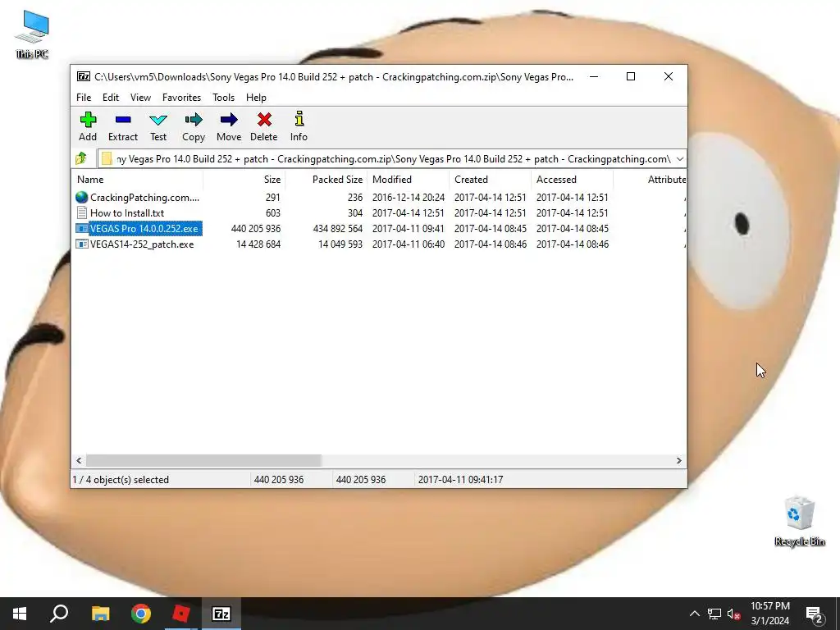
Task: Open the View menu
Action: click(140, 98)
